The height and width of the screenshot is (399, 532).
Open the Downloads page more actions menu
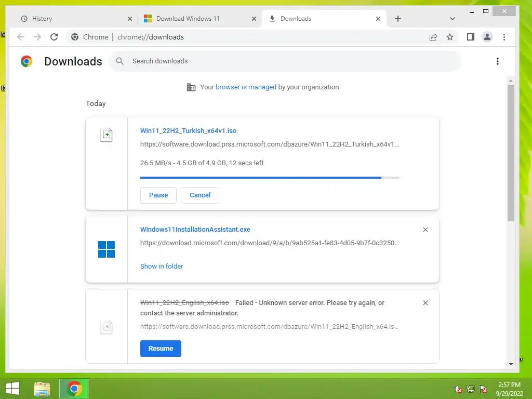click(498, 61)
